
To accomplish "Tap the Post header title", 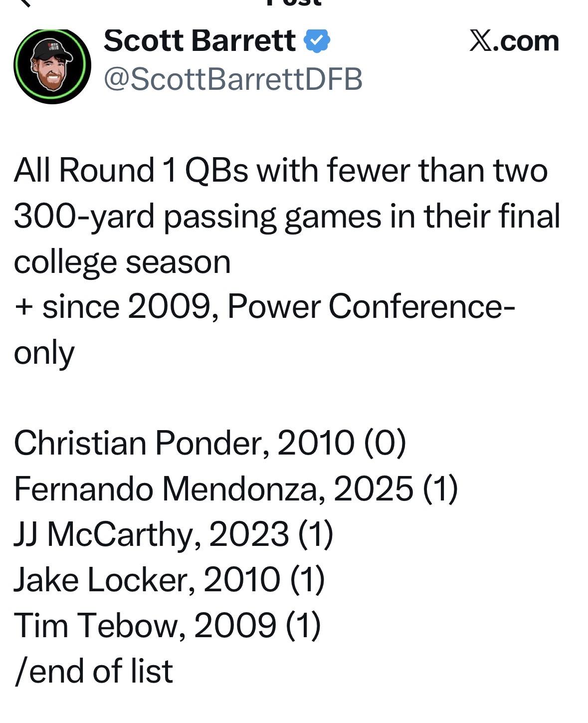I will click(294, 3).
